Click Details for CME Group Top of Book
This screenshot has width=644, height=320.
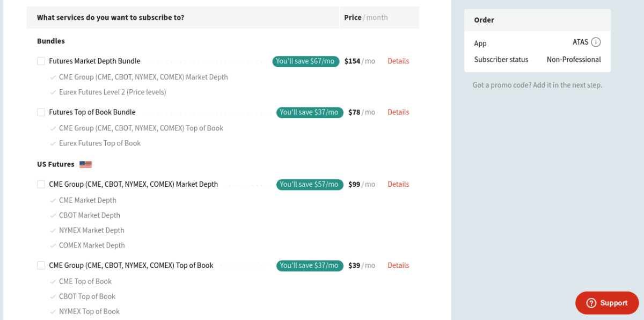click(x=398, y=265)
